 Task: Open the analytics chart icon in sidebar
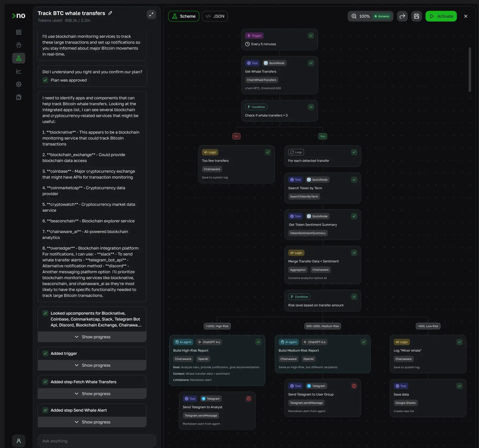(19, 71)
